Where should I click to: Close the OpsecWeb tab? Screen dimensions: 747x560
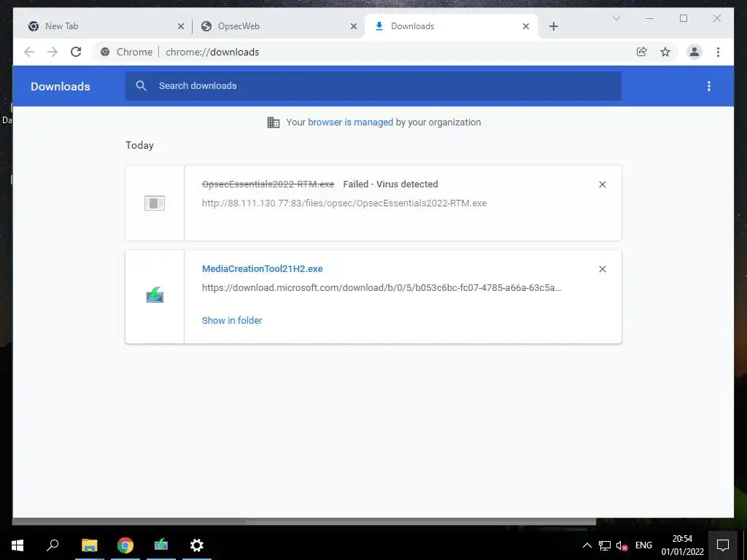pyautogui.click(x=354, y=26)
